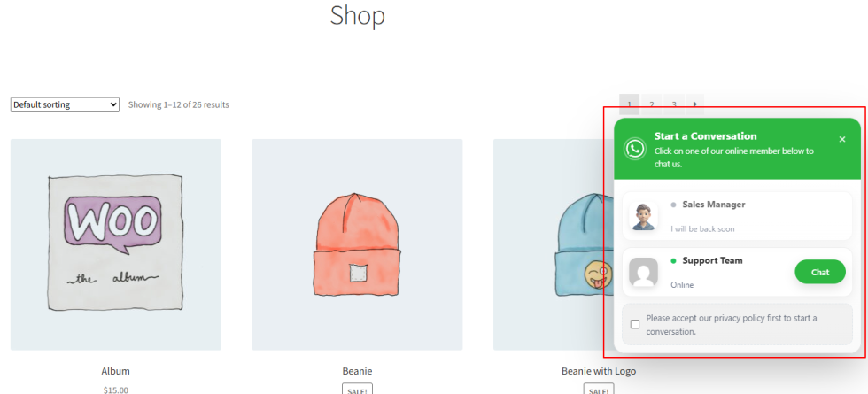Select page 1 in pagination

point(630,104)
